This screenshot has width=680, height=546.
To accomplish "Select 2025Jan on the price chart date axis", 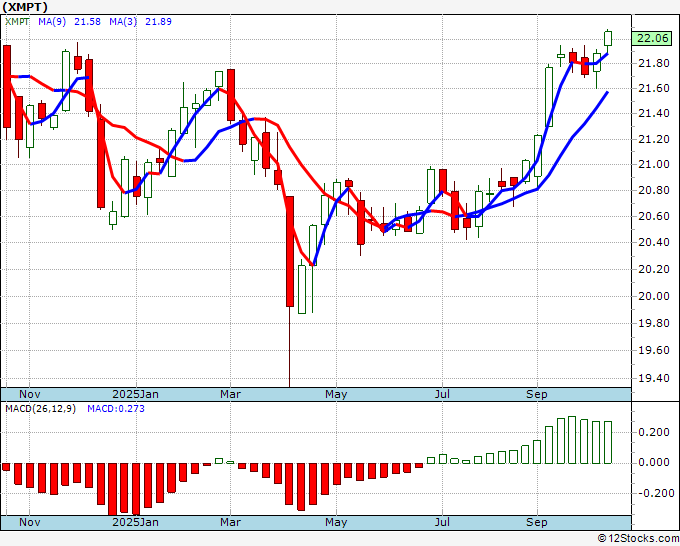I will click(135, 394).
